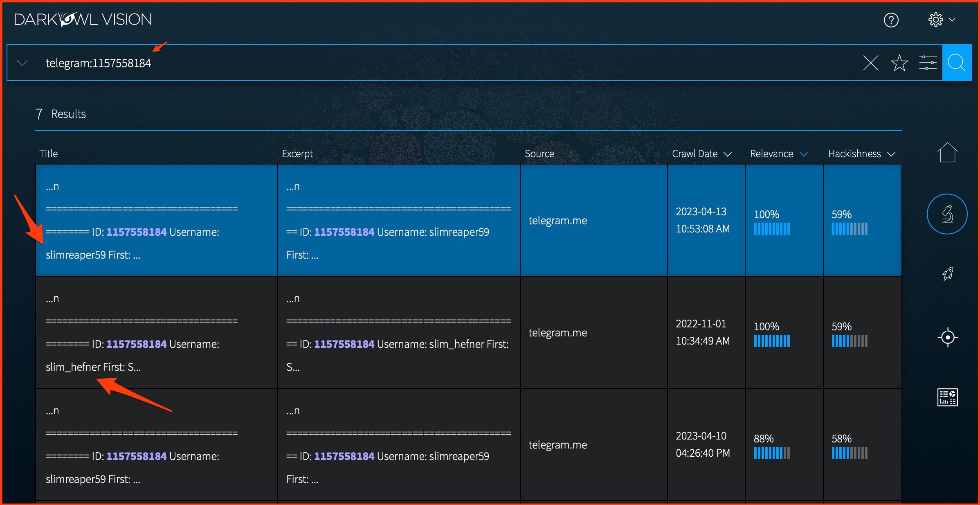Click the DarkOwl Vision logo
The height and width of the screenshot is (505, 980).
click(x=83, y=20)
